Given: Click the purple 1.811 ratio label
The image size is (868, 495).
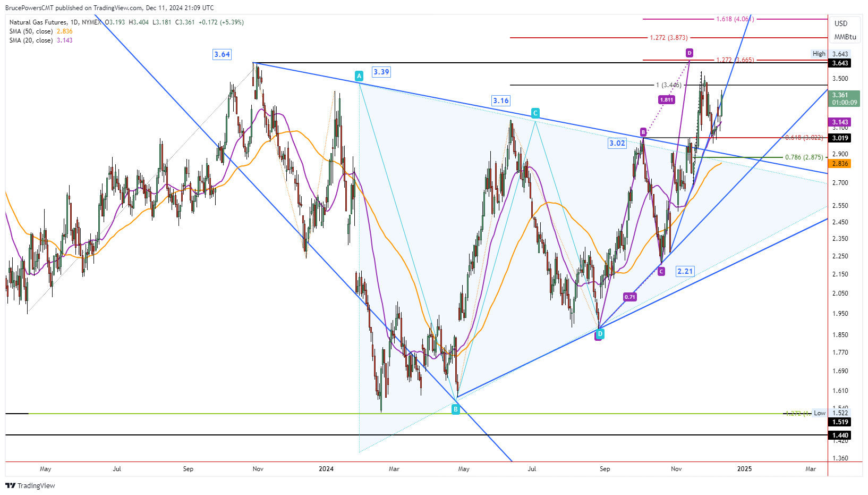Looking at the screenshot, I should 666,99.
